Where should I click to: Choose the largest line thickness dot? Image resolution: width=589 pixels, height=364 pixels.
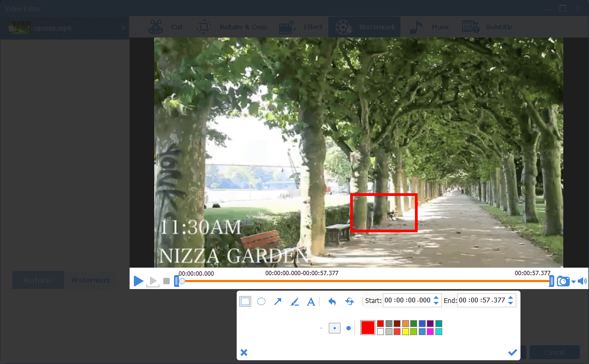click(x=349, y=328)
